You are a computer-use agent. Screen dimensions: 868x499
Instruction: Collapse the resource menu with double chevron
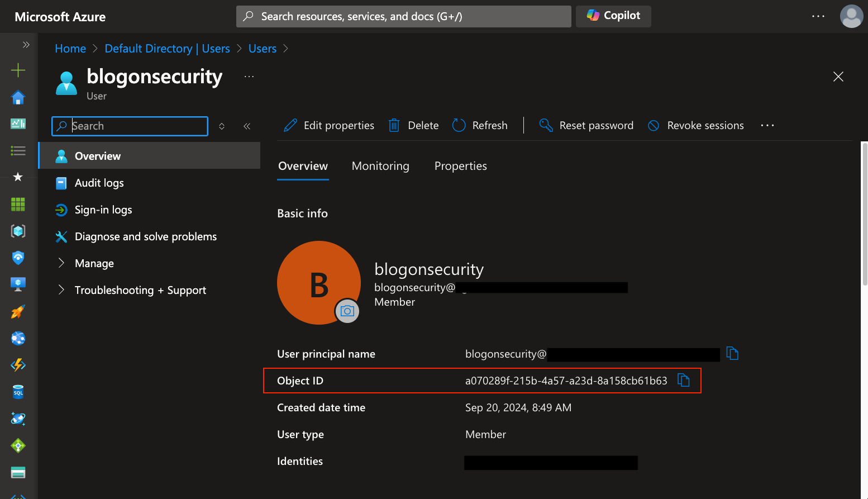247,126
